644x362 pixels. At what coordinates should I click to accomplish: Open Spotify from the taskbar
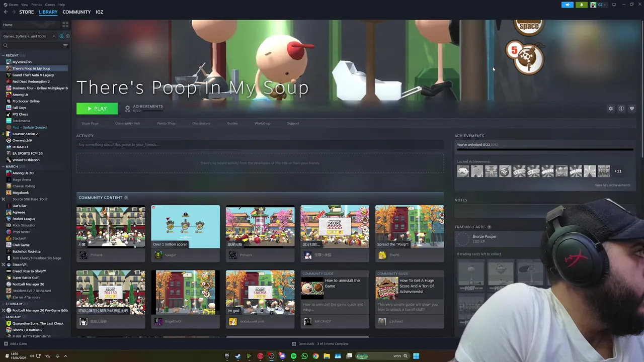(x=293, y=356)
